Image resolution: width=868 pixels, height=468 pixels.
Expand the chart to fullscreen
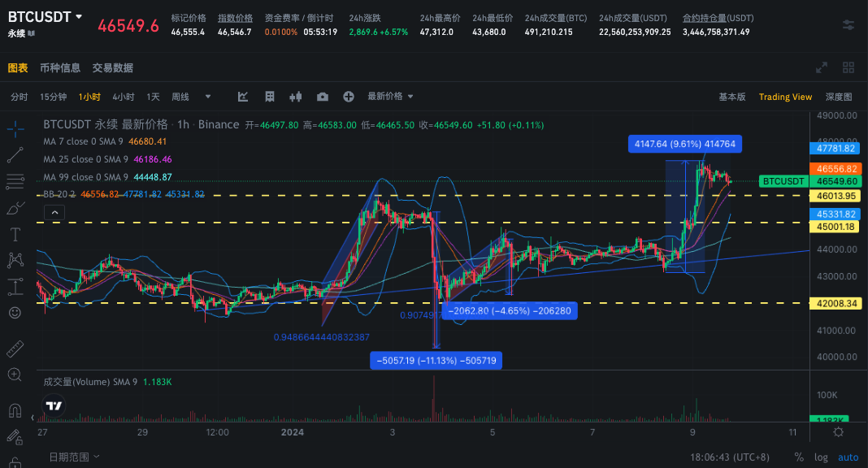click(x=822, y=67)
